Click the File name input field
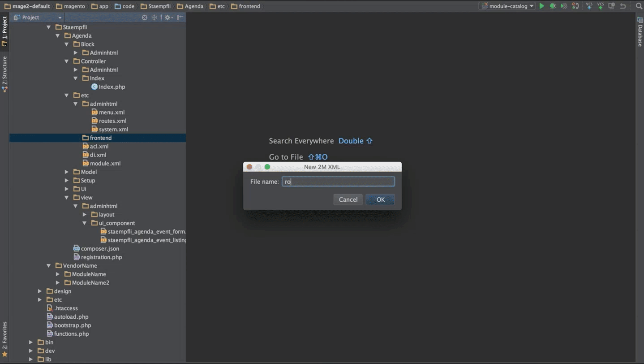 pos(338,182)
